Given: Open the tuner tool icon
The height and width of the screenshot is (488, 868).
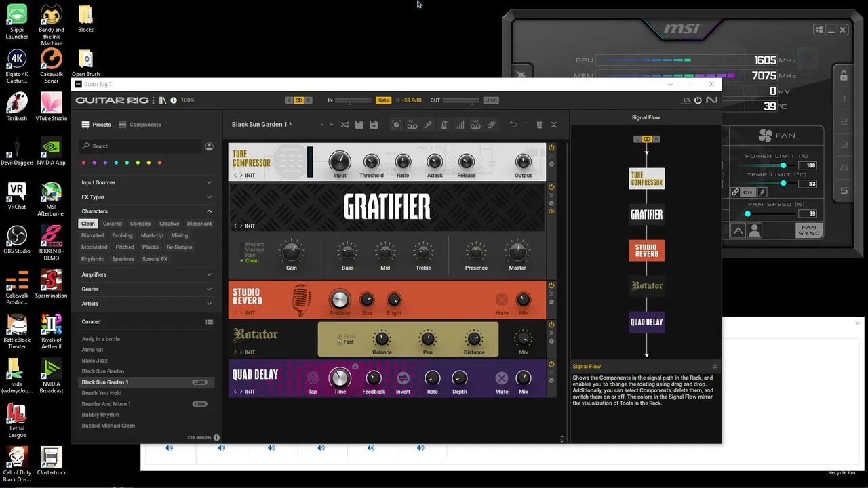Looking at the screenshot, I should (428, 125).
